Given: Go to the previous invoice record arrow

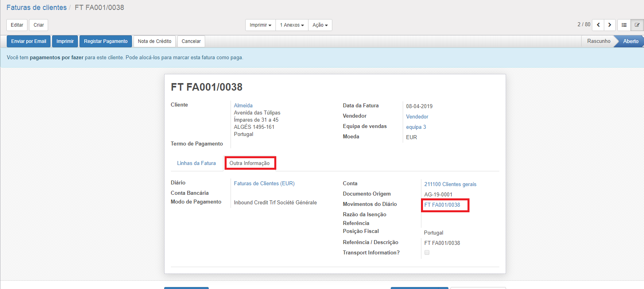Looking at the screenshot, I should click(598, 25).
